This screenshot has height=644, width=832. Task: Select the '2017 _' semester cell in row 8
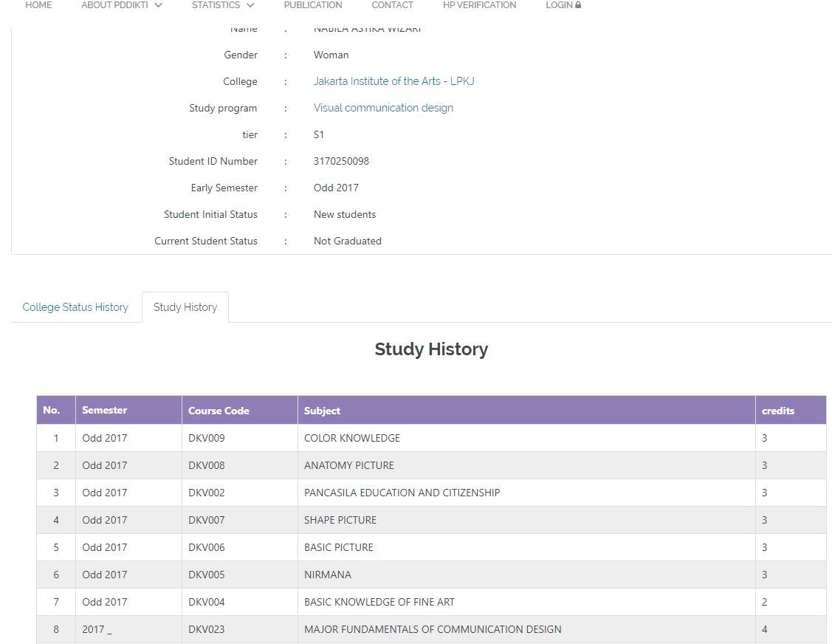click(129, 630)
